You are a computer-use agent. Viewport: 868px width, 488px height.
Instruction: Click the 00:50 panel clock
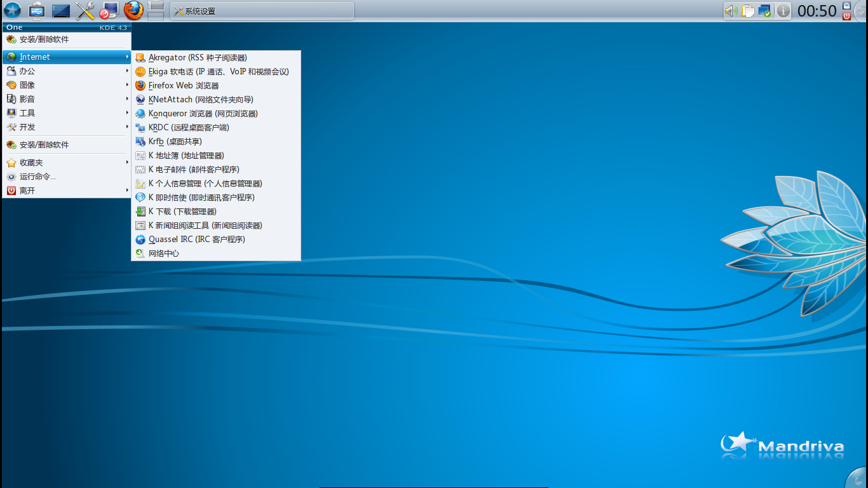pos(817,11)
